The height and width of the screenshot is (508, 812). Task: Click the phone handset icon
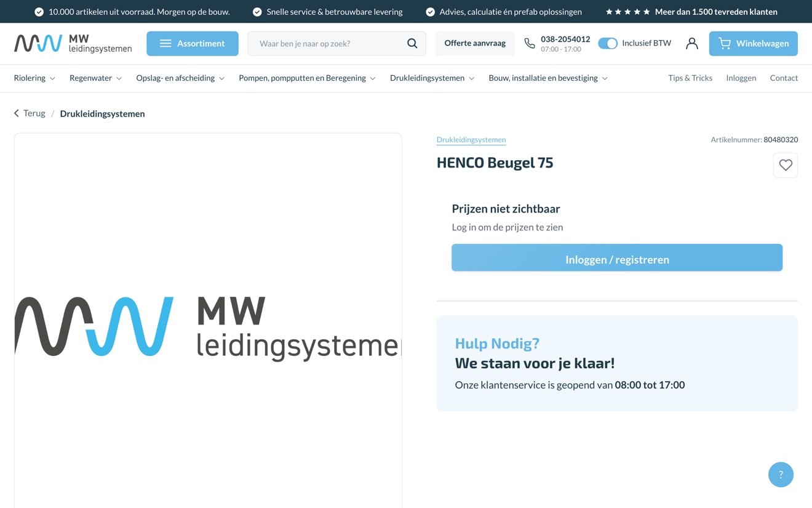click(530, 44)
